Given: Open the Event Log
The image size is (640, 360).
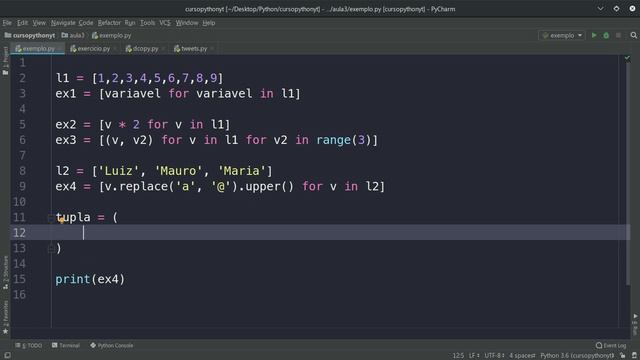Looking at the screenshot, I should point(611,345).
